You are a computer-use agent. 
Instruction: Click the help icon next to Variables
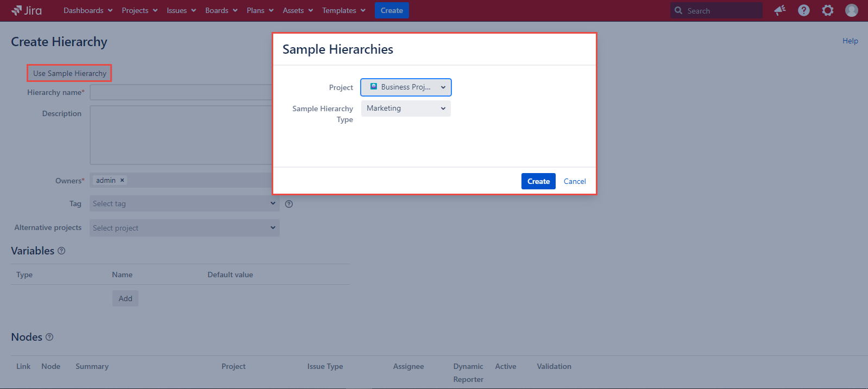pos(61,251)
